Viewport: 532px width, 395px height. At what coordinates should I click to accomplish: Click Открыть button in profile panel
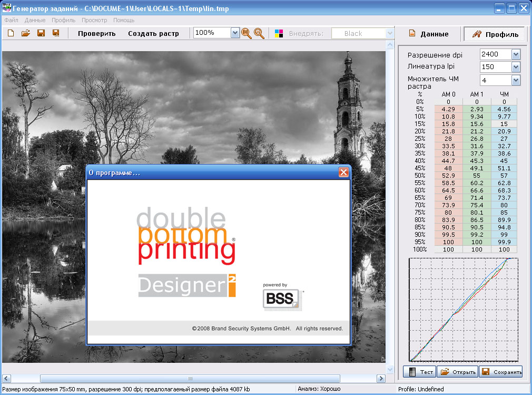point(458,372)
